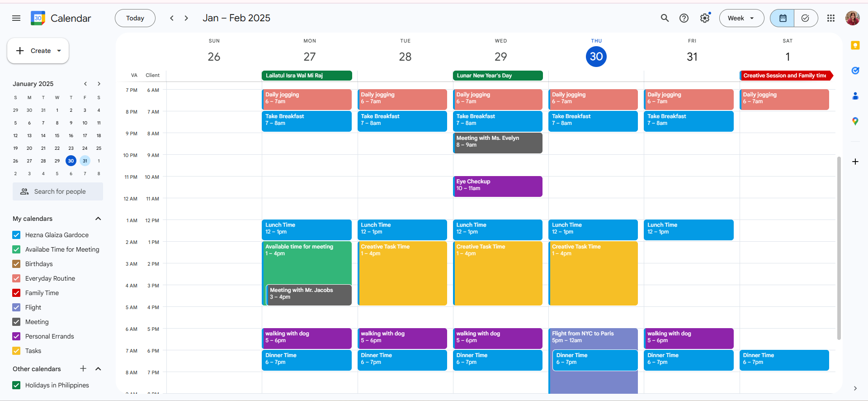Open Lunar New Year's Day event
Image resolution: width=868 pixels, height=401 pixels.
pos(498,76)
